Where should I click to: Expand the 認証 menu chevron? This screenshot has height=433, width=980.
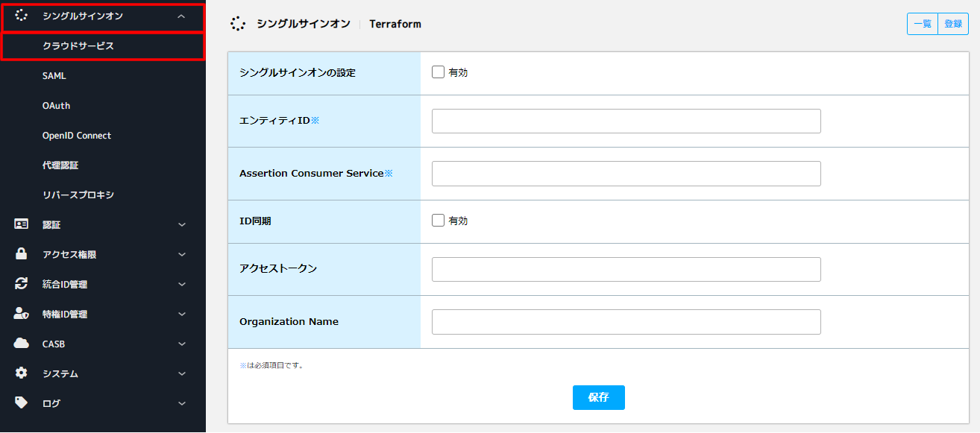tap(182, 225)
